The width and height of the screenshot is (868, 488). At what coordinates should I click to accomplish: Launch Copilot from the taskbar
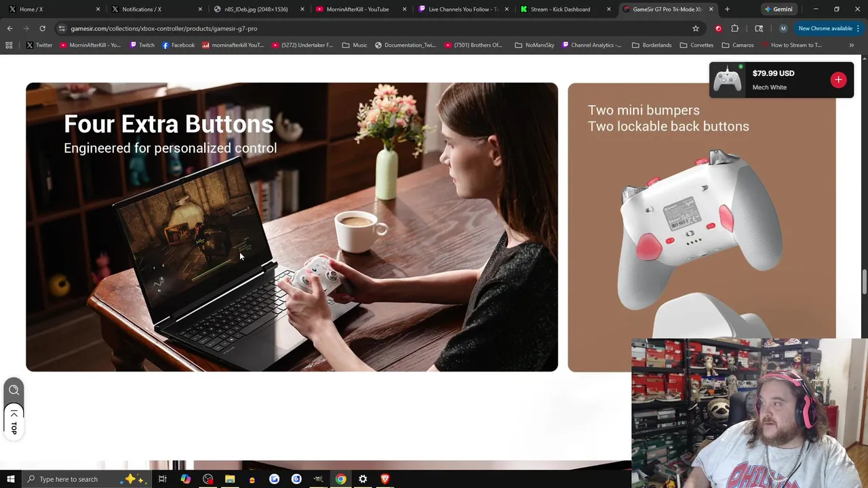(x=185, y=479)
